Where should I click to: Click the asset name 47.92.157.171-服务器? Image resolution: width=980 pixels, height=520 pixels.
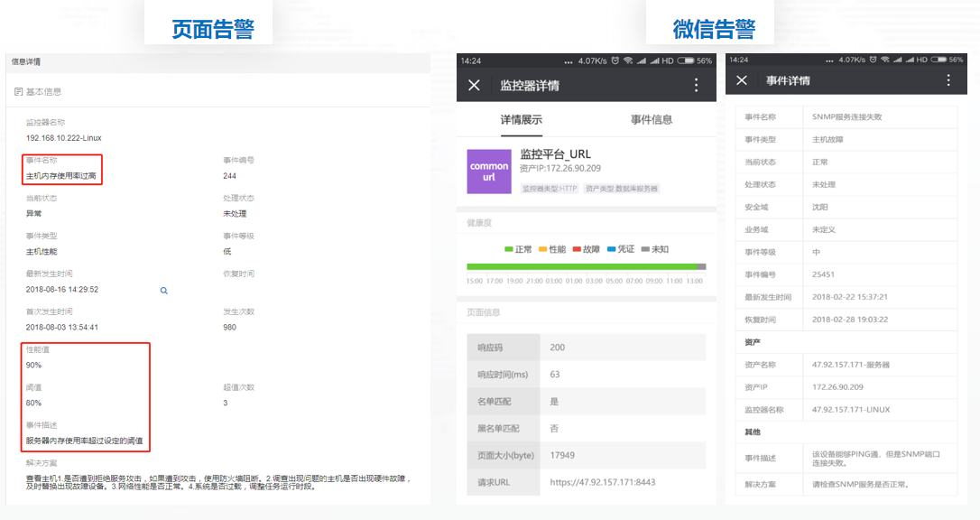tap(851, 365)
